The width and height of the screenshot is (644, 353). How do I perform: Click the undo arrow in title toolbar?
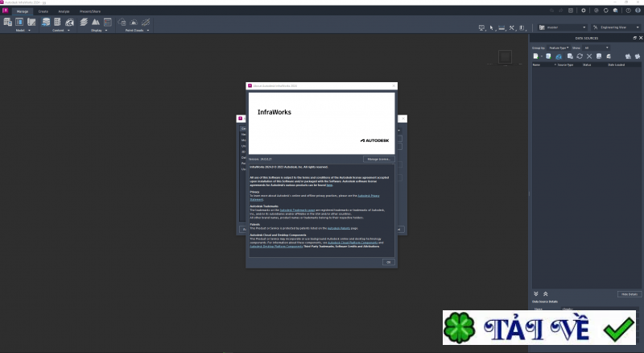point(552,10)
